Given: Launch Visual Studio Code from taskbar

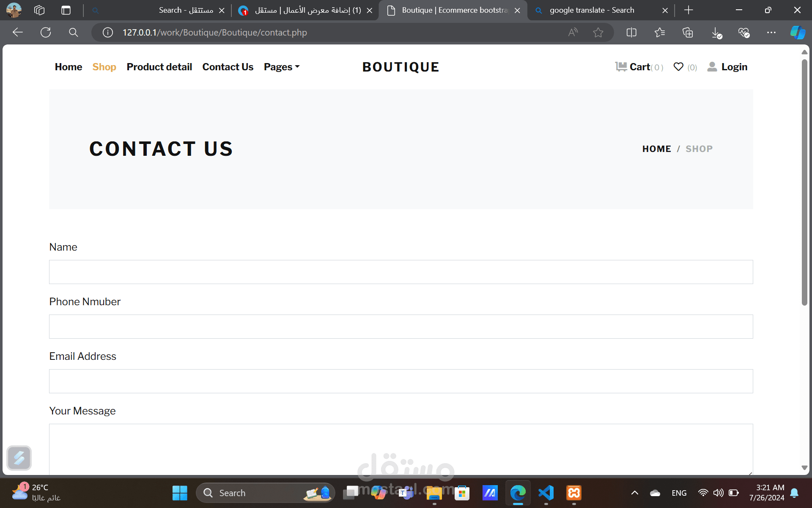Looking at the screenshot, I should (x=546, y=493).
